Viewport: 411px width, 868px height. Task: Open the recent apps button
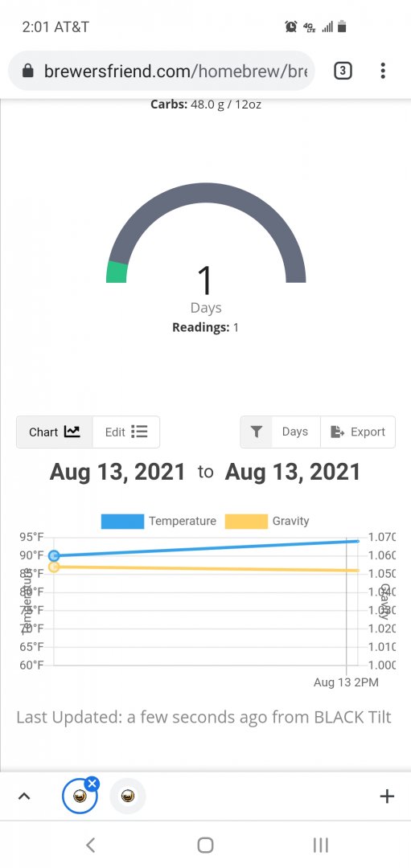(x=320, y=845)
